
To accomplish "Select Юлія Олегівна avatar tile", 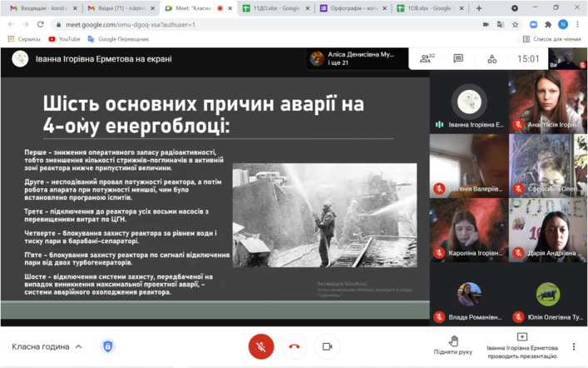I will (547, 295).
